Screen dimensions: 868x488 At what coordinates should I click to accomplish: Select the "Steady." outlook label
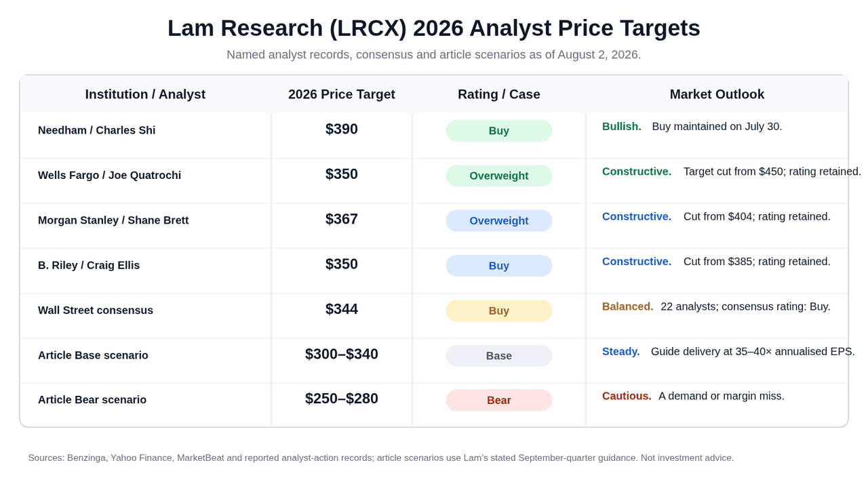[621, 351]
